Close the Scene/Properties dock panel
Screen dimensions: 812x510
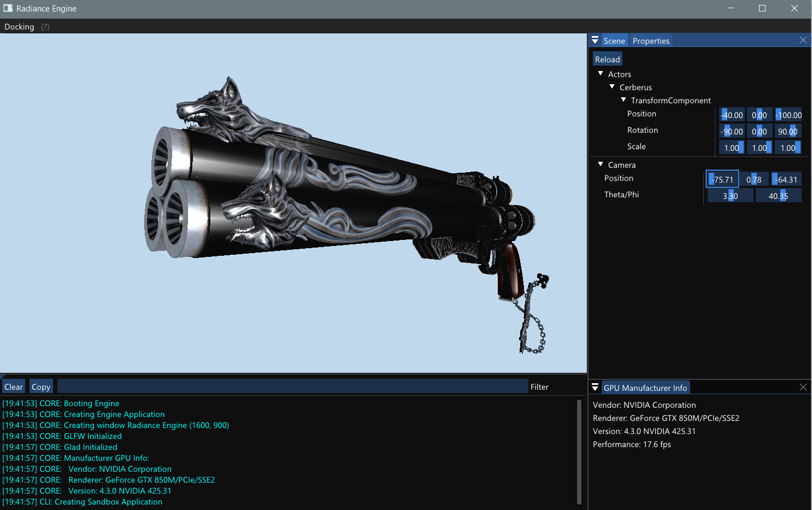point(803,40)
